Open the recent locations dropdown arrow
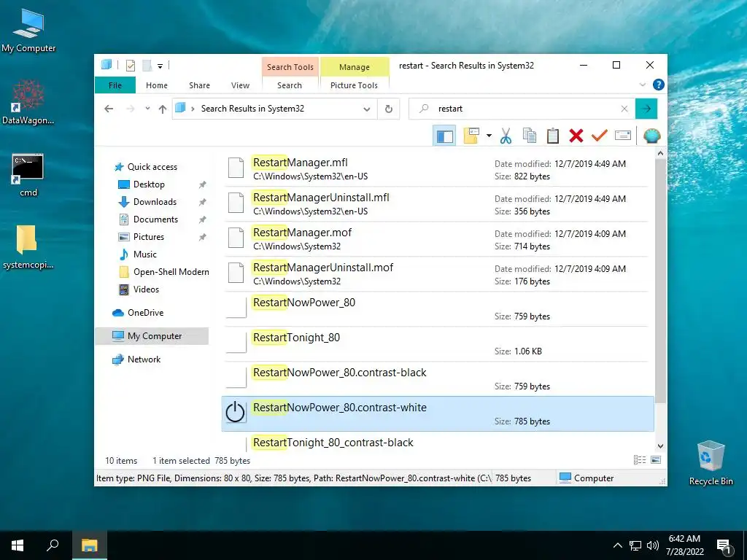This screenshot has width=747, height=560. tap(147, 109)
